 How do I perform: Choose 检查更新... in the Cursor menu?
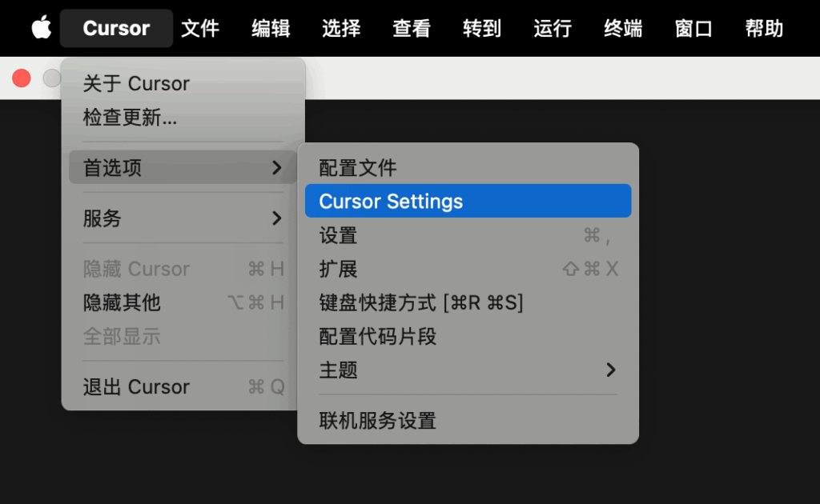coord(130,118)
